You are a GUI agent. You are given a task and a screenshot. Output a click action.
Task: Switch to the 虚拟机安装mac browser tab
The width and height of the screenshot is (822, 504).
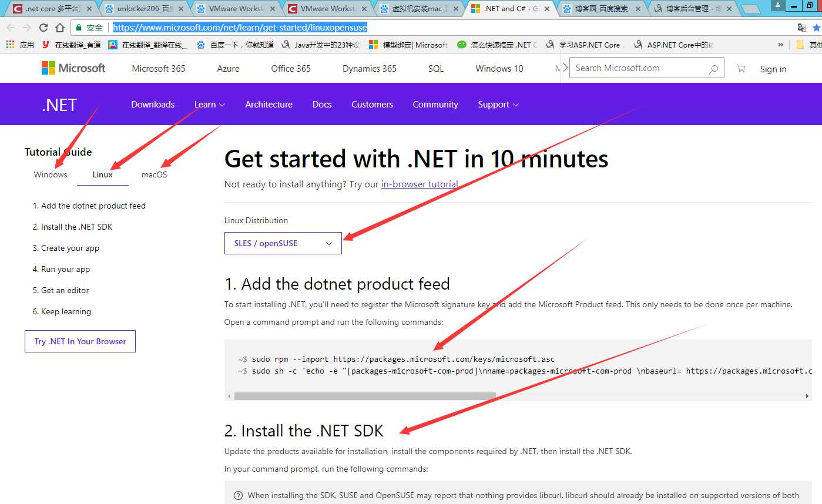pyautogui.click(x=417, y=9)
